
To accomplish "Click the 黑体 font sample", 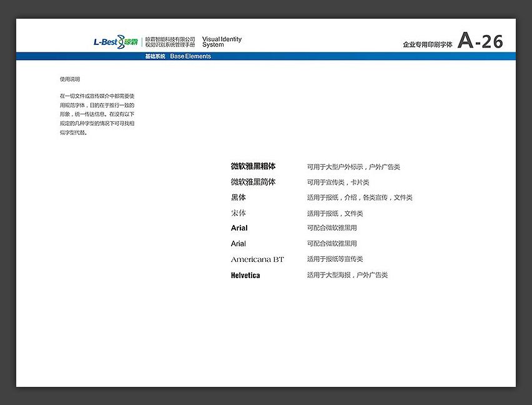I will coord(239,197).
